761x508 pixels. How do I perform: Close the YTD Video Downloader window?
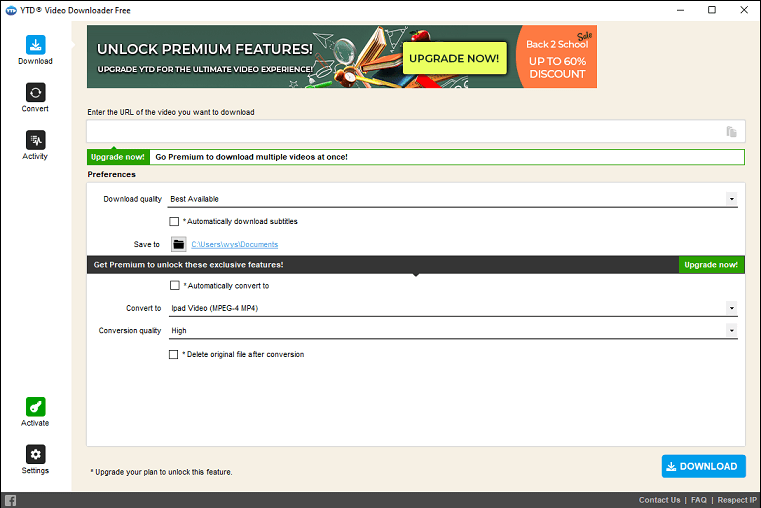tap(744, 10)
